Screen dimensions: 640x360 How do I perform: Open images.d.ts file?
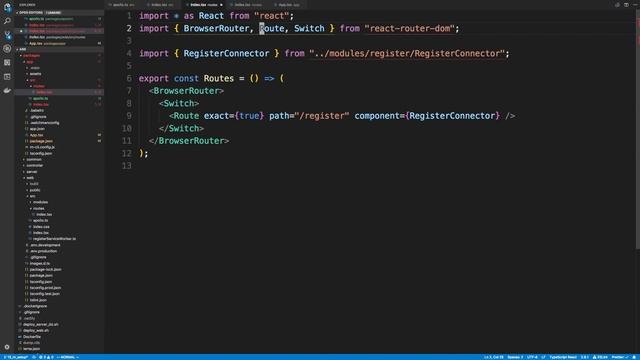[40, 263]
